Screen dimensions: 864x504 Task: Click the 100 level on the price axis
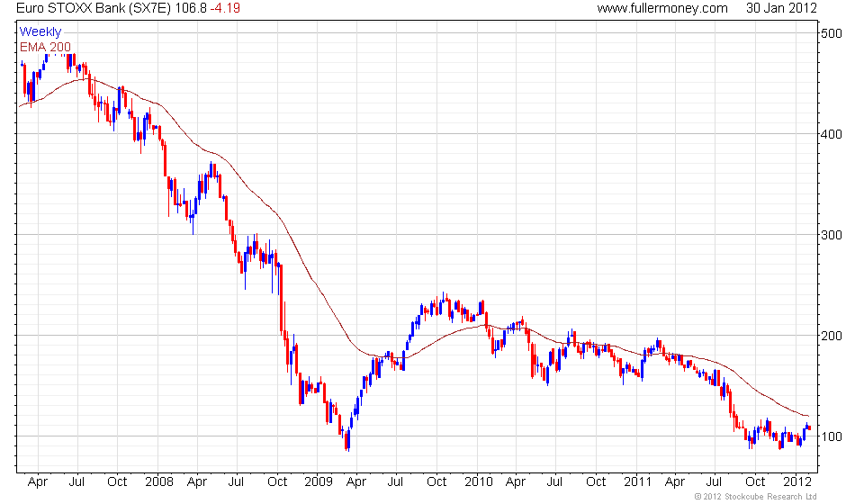pos(832,436)
